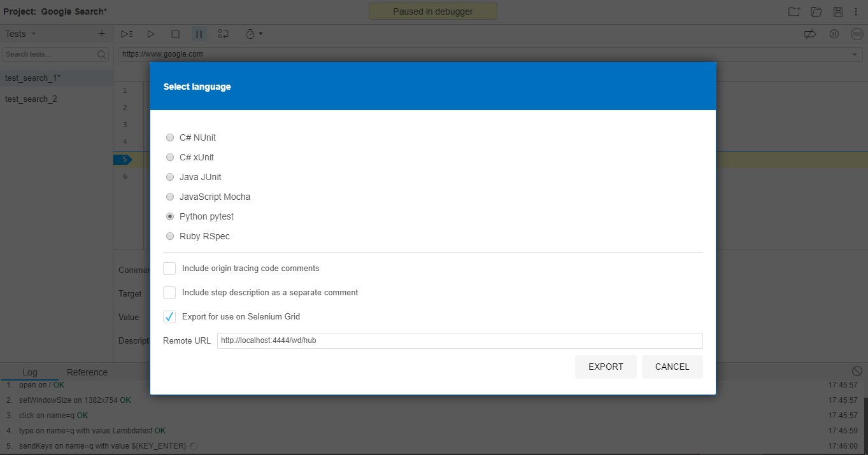This screenshot has width=868, height=455.
Task: Cancel the Select language dialog
Action: (672, 367)
